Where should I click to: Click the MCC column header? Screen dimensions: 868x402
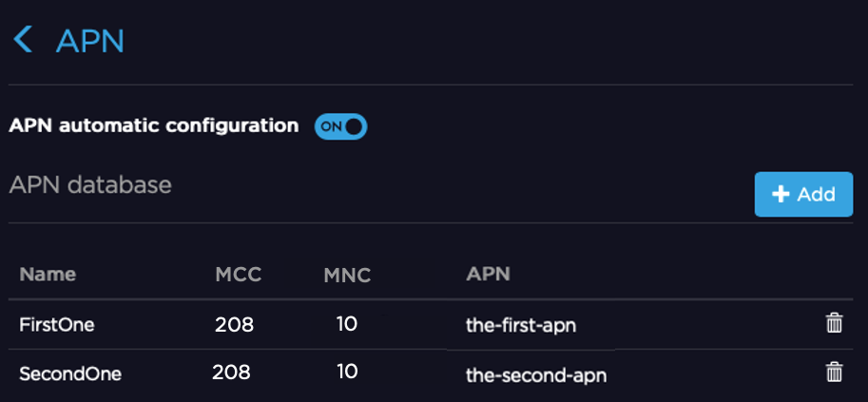coord(238,275)
